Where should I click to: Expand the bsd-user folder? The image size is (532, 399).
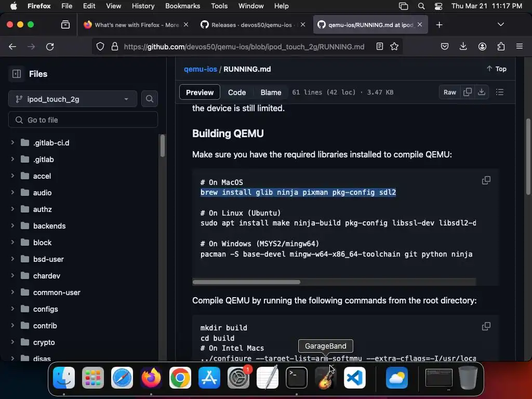(12, 259)
